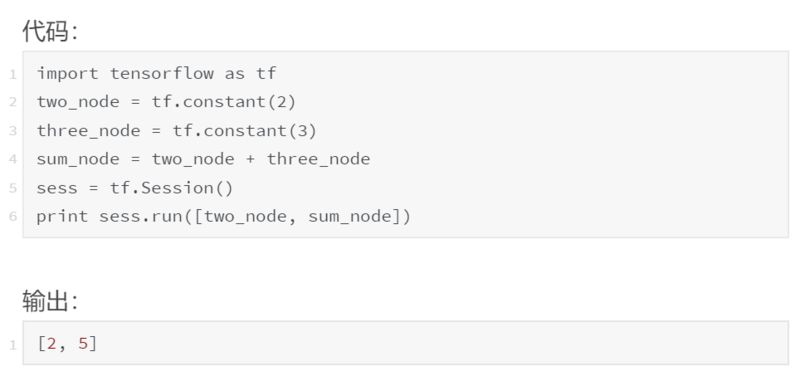Click the 输出 heading

49,301
